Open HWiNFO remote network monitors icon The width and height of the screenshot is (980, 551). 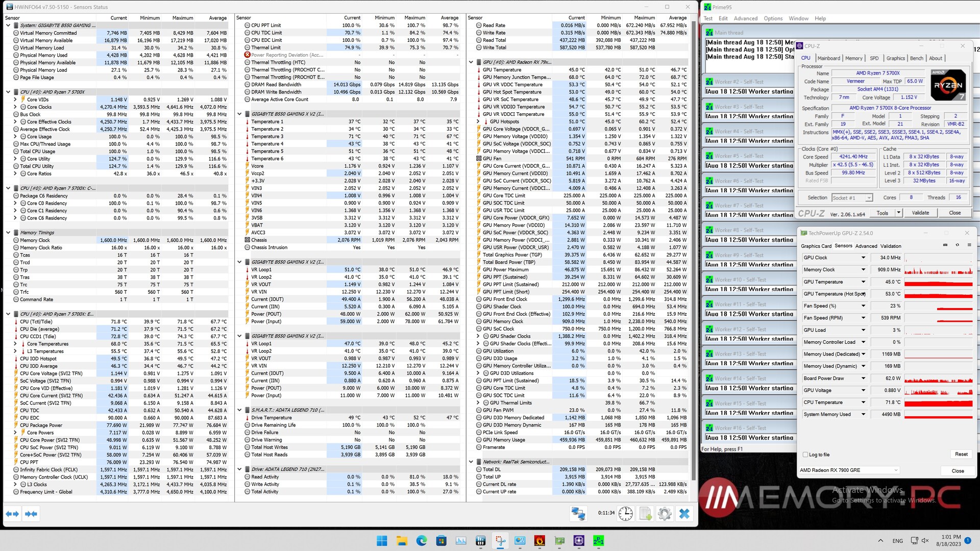pos(578,514)
